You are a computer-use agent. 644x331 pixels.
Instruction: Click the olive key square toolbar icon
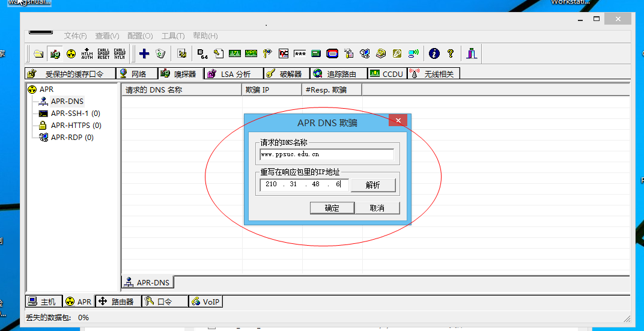(x=396, y=53)
